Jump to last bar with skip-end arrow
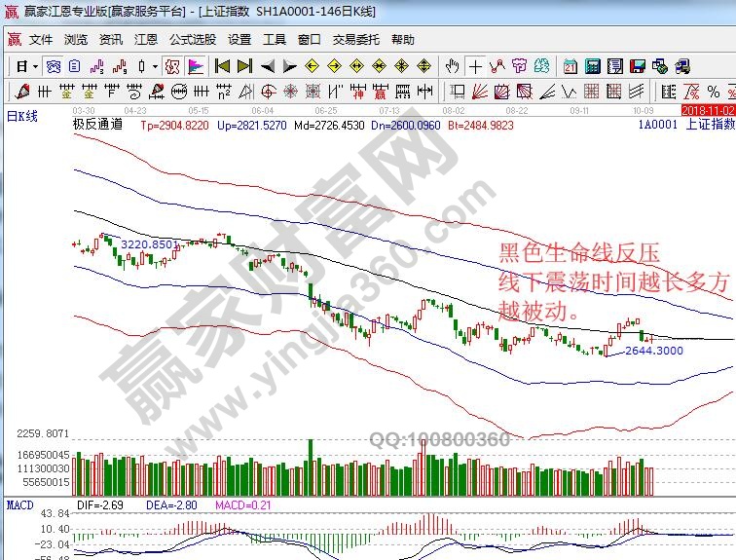 click(244, 66)
